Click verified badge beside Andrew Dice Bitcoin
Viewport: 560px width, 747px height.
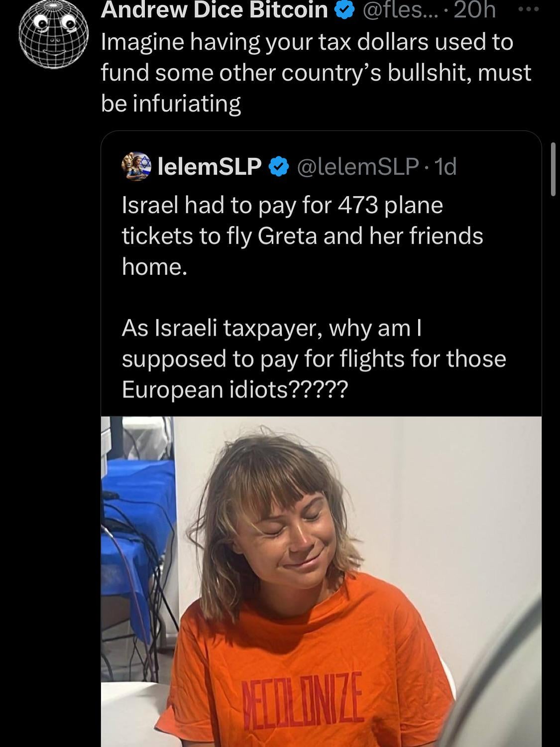(344, 10)
